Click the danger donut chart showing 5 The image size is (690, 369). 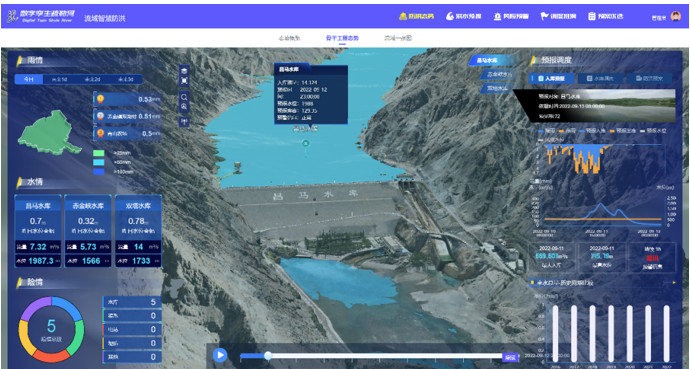(x=51, y=329)
